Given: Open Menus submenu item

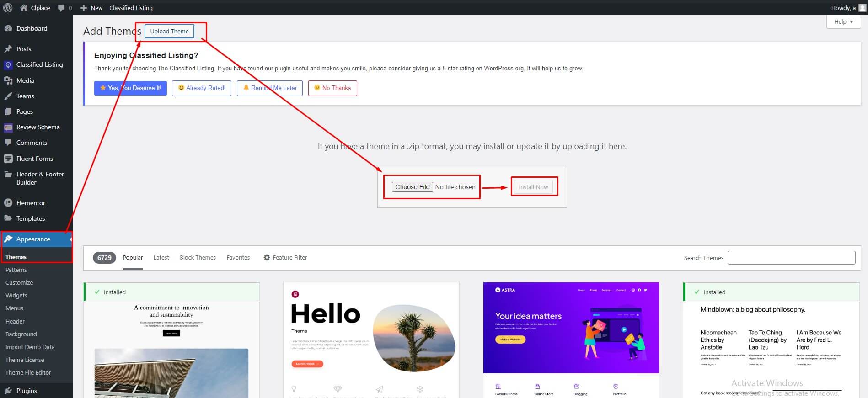Looking at the screenshot, I should (14, 308).
